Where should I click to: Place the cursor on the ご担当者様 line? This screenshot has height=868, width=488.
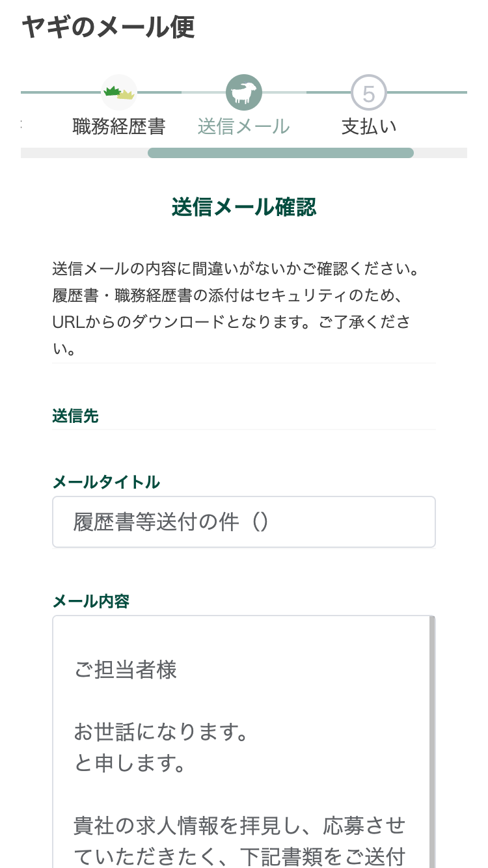coord(126,670)
